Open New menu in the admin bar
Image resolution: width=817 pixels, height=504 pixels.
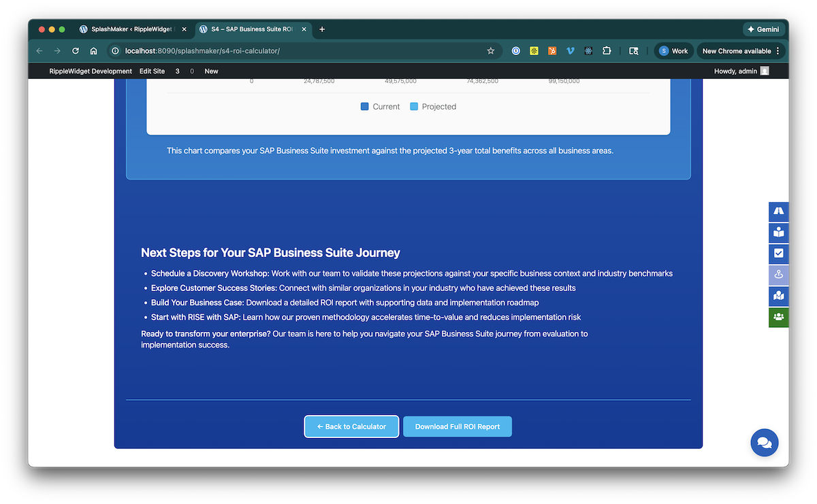(x=211, y=71)
